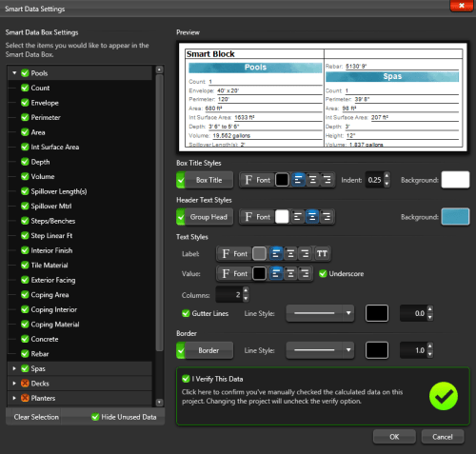The image size is (476, 454).
Task: Pick the Label gray text color
Action: tap(259, 254)
